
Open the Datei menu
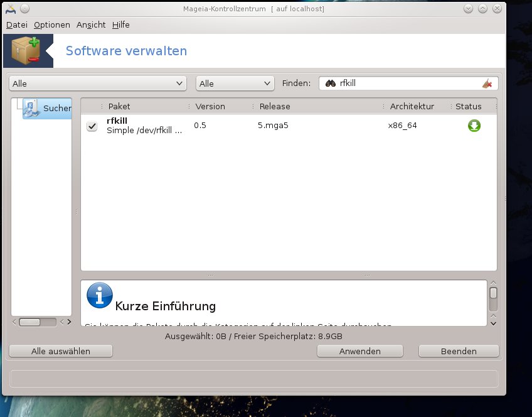[x=16, y=24]
